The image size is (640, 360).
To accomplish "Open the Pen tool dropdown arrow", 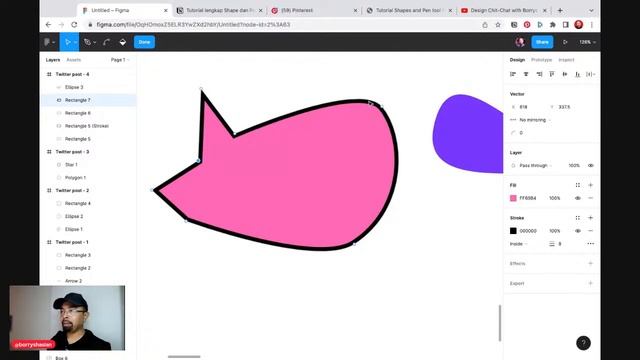I will click(x=95, y=42).
